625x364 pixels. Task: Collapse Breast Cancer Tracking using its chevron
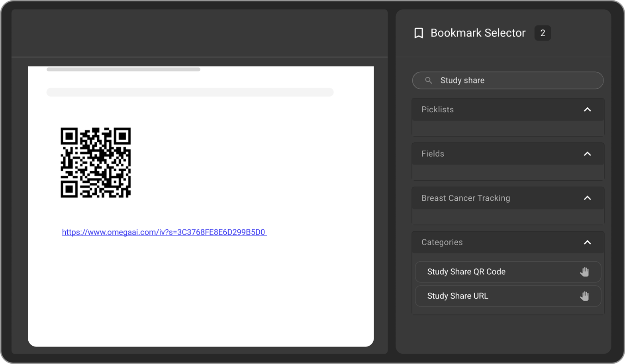(x=587, y=198)
